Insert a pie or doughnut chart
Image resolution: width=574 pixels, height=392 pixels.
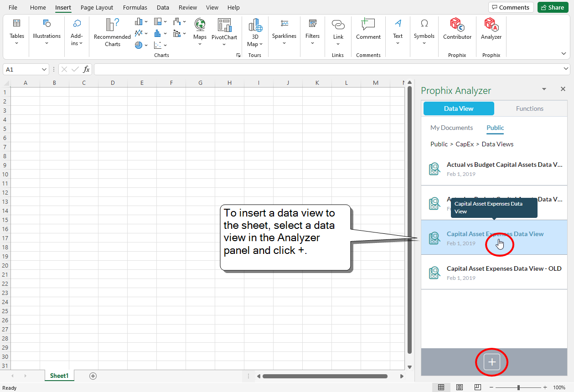tap(141, 45)
